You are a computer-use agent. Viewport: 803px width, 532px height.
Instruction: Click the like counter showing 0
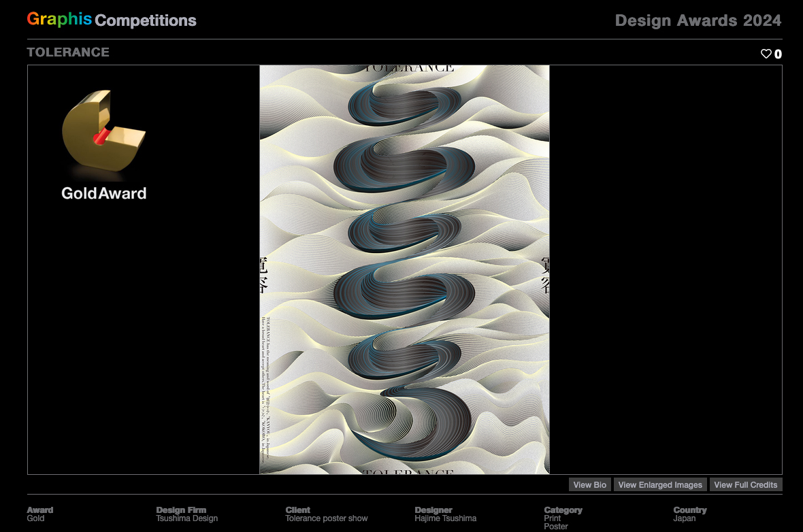pos(779,53)
